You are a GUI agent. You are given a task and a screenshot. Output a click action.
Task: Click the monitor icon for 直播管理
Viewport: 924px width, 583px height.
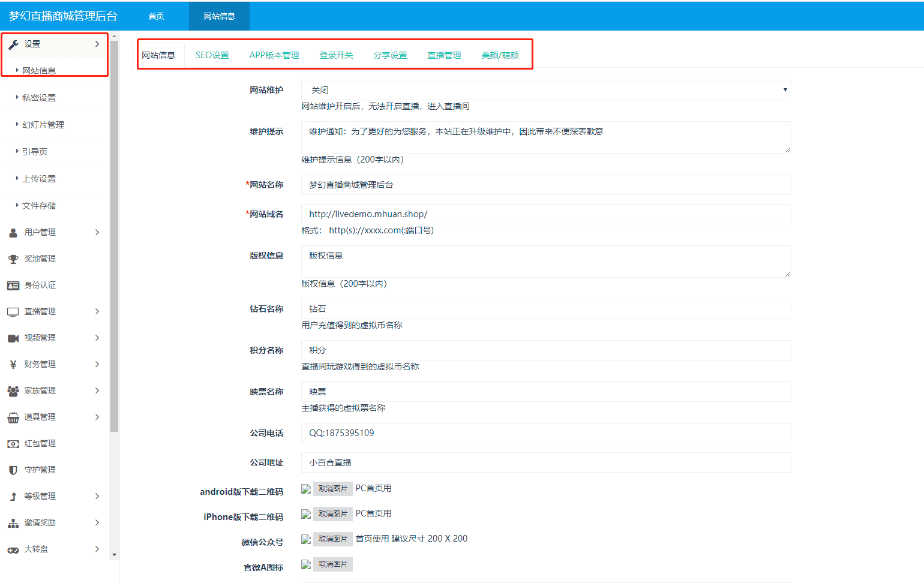coord(13,312)
